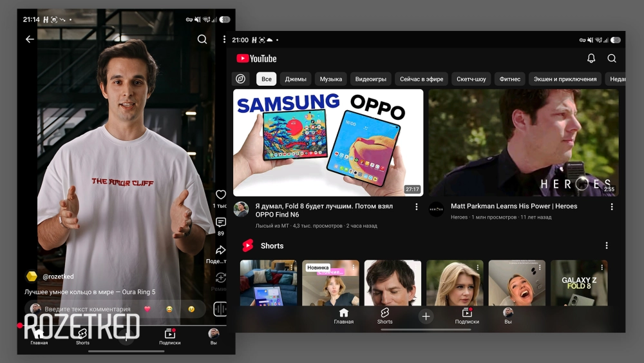Tap the plus create button in YouTube home
Screen dimensions: 644x363
(426, 316)
